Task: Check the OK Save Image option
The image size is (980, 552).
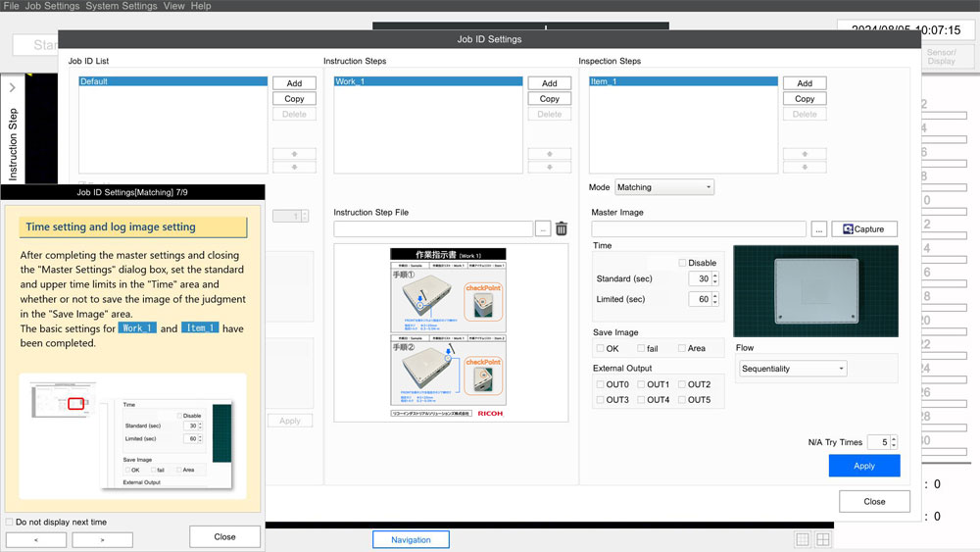Action: pos(601,348)
